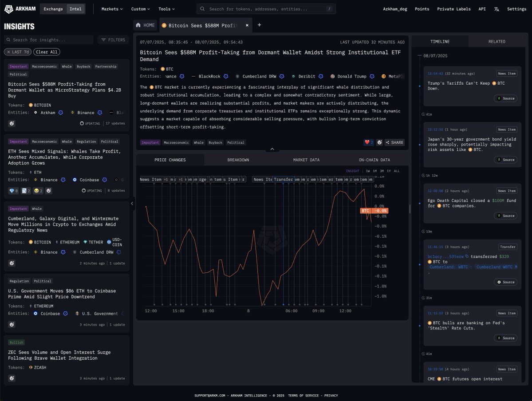Switch to the RELATED tab
This screenshot has width=532, height=401.
[497, 41]
